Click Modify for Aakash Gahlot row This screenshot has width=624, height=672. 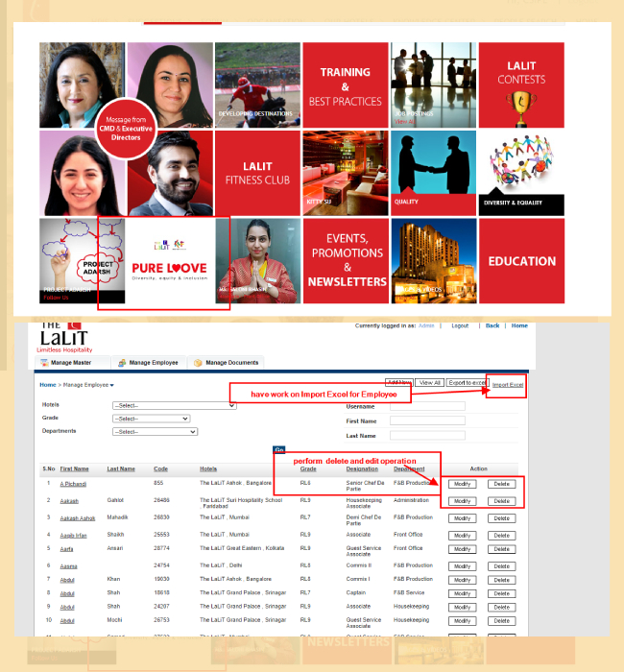tap(462, 501)
